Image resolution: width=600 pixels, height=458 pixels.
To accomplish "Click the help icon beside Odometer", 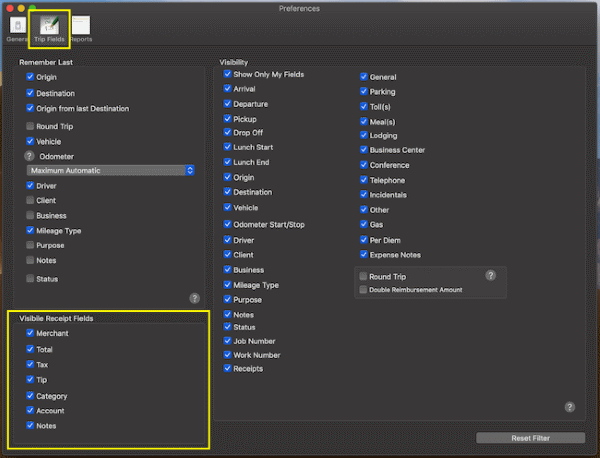I will coord(30,156).
